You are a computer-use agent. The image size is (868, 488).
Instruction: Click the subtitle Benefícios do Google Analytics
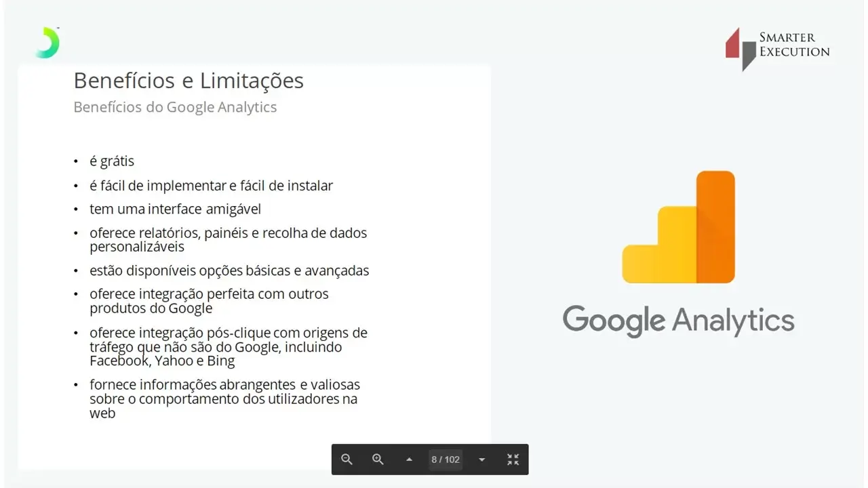point(175,107)
